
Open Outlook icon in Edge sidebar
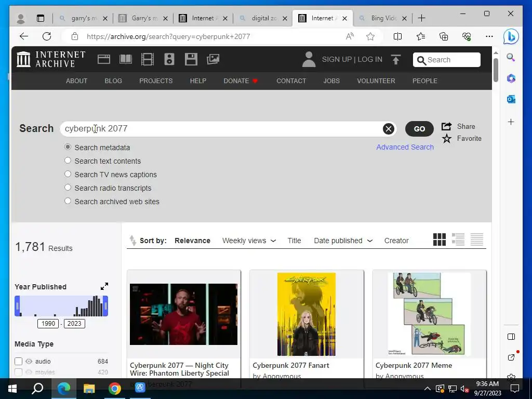[511, 99]
